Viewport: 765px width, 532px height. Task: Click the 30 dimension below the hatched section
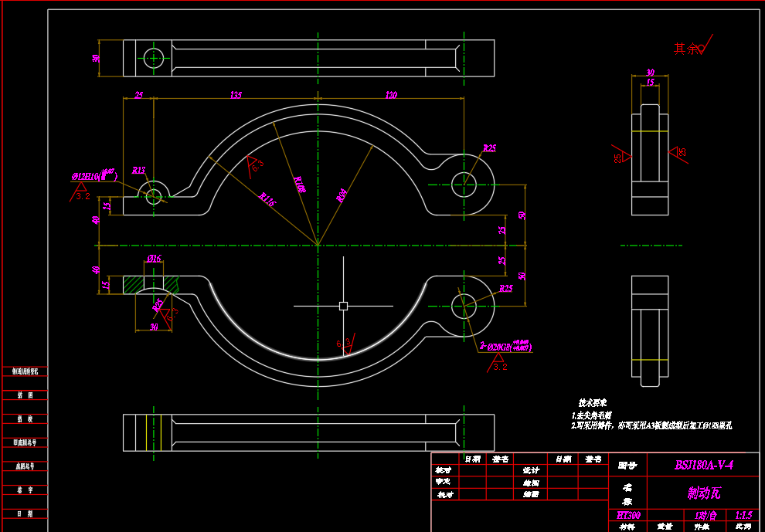click(x=154, y=327)
